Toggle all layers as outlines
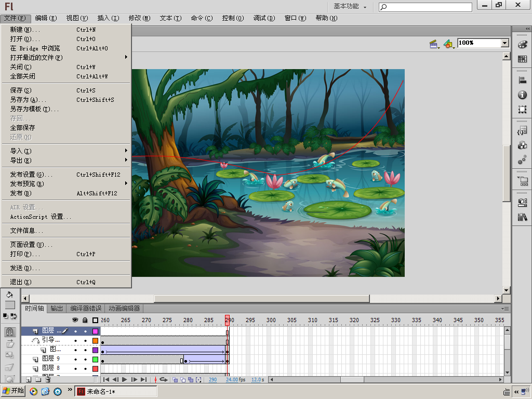 click(96, 320)
